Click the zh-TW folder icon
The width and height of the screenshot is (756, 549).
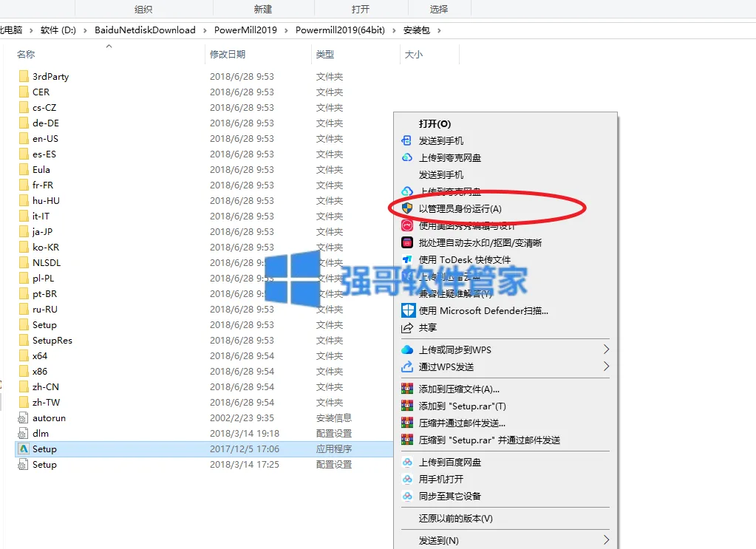tap(24, 402)
